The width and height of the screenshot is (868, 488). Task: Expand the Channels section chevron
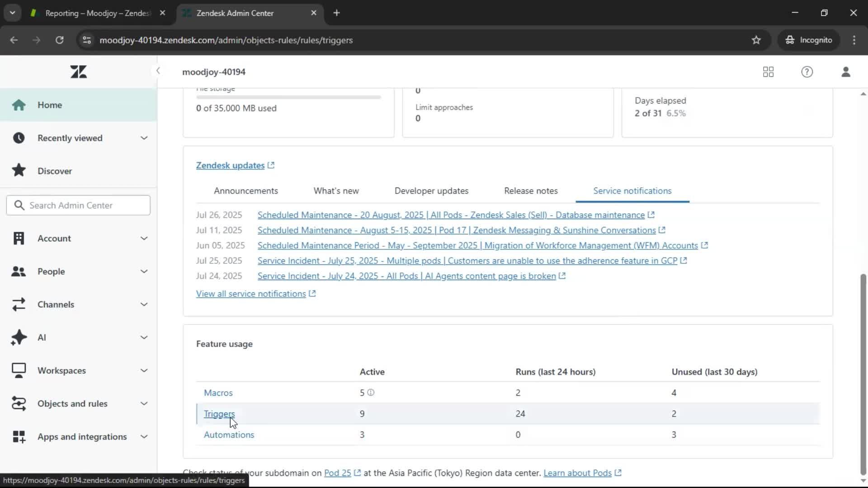coord(144,305)
